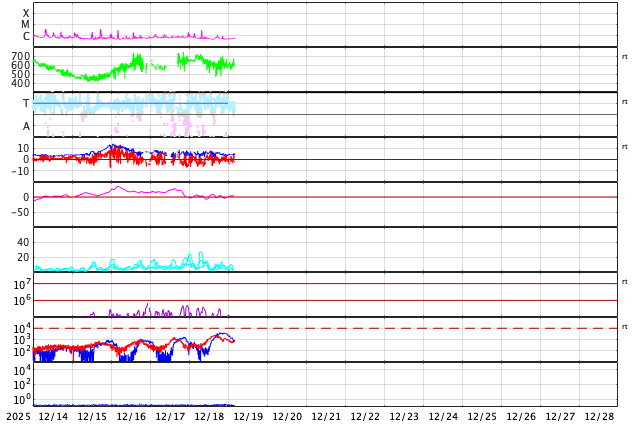Click the A label in third panel

pyautogui.click(x=26, y=127)
